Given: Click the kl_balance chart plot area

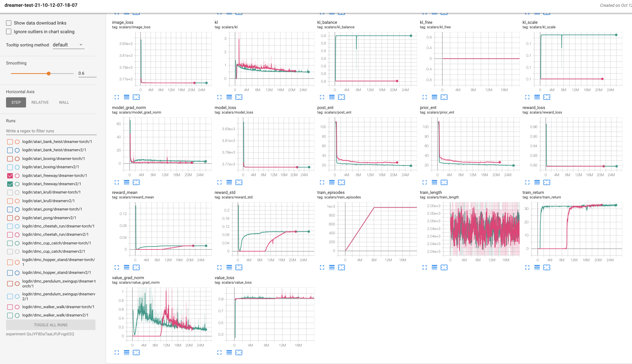Looking at the screenshot, I should (x=372, y=59).
